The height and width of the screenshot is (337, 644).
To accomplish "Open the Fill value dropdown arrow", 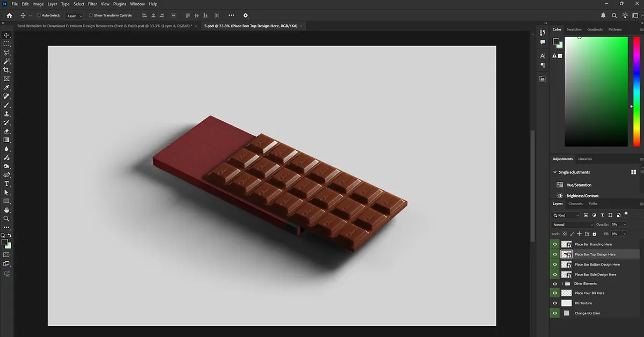I will click(624, 234).
